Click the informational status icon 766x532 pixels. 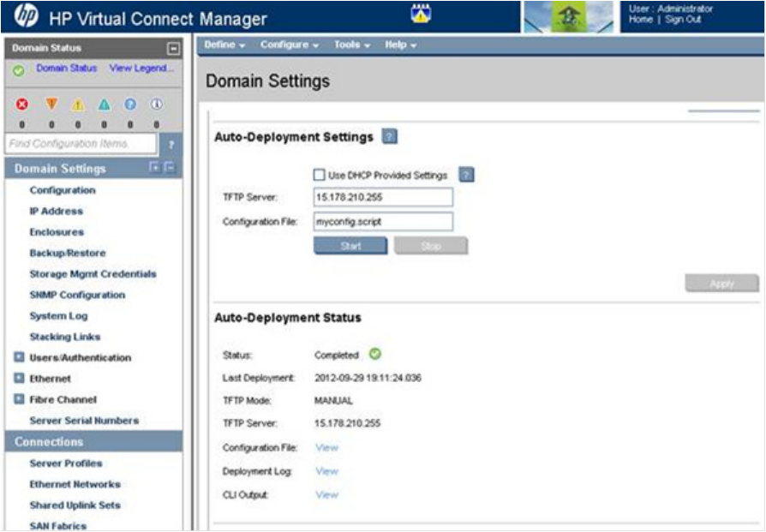(x=156, y=104)
